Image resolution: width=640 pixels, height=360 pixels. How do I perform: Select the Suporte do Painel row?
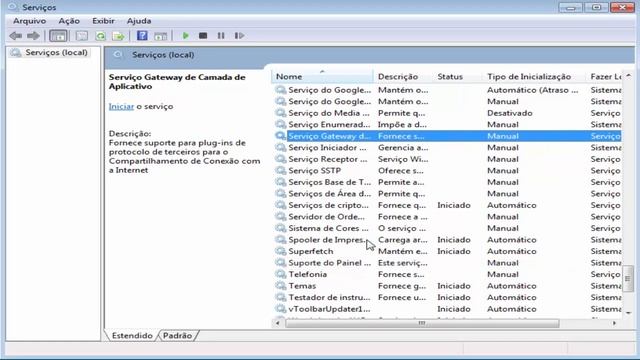(448, 263)
